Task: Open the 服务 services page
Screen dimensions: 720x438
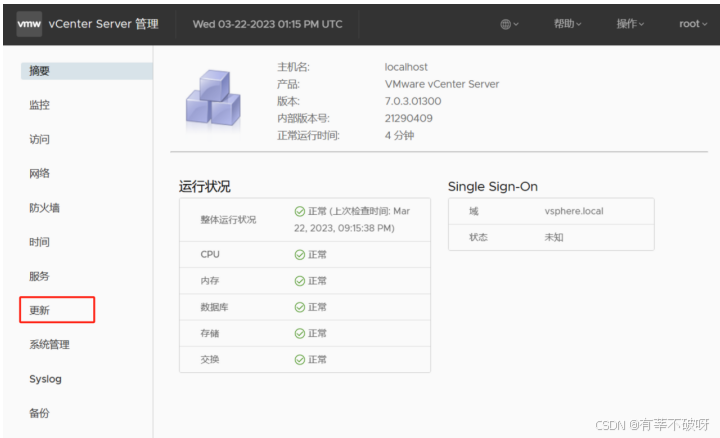Action: tap(39, 276)
